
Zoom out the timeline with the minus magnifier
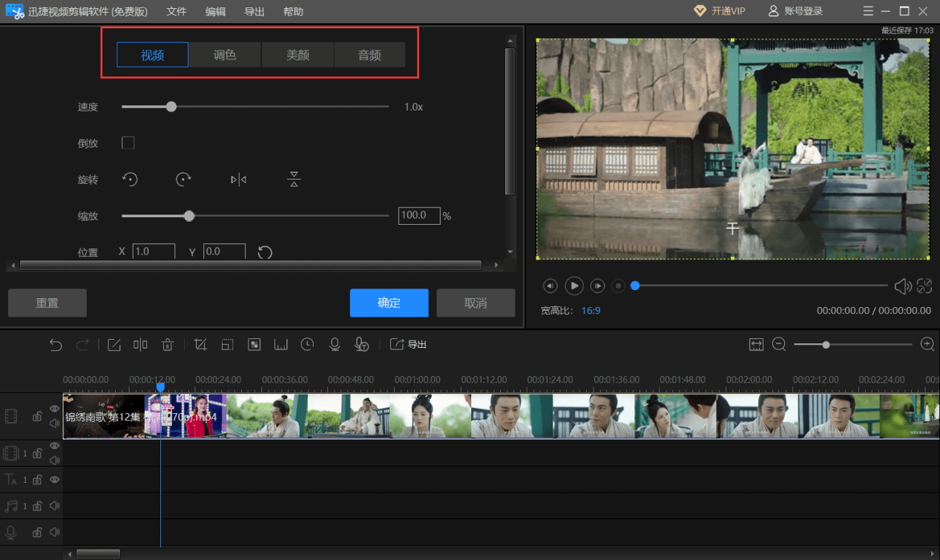pyautogui.click(x=779, y=344)
